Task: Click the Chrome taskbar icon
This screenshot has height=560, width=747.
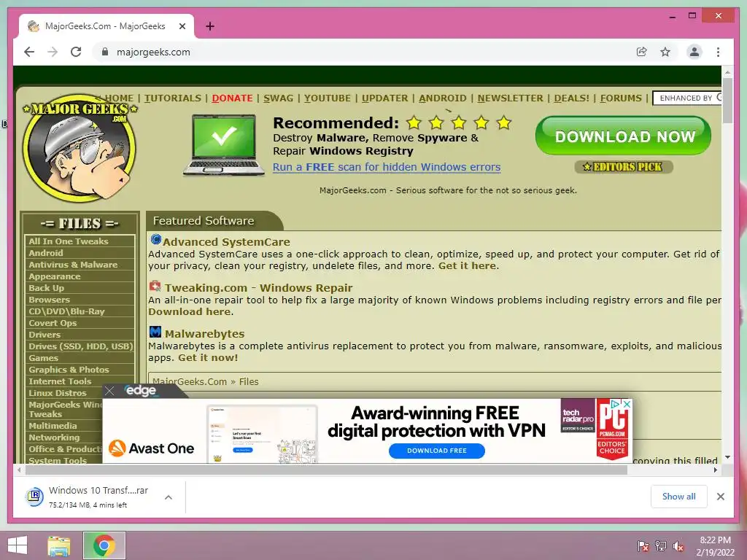Action: 104,545
